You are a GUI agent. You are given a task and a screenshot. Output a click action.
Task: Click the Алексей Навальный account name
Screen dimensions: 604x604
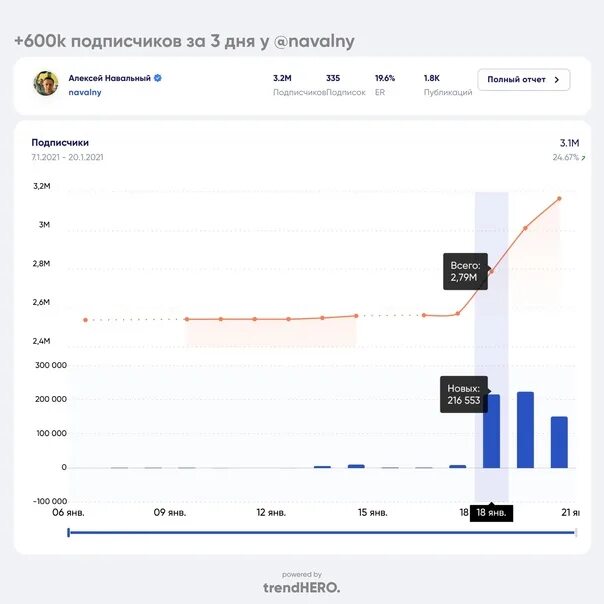(109, 78)
